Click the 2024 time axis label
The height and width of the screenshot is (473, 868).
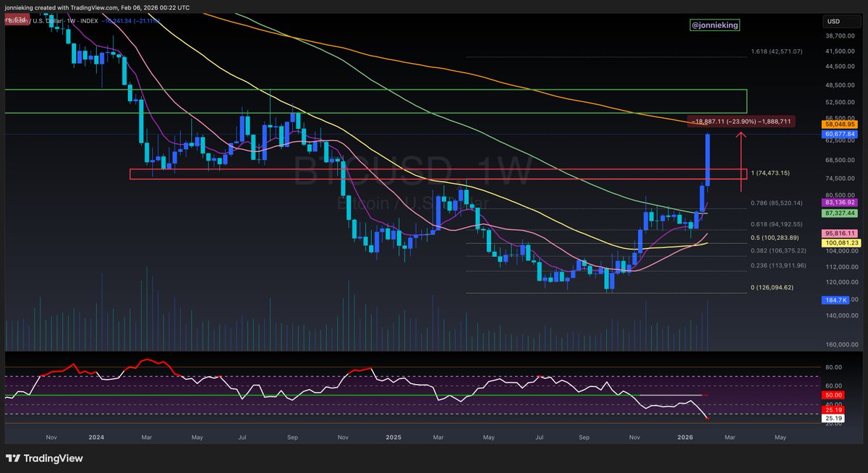point(96,437)
